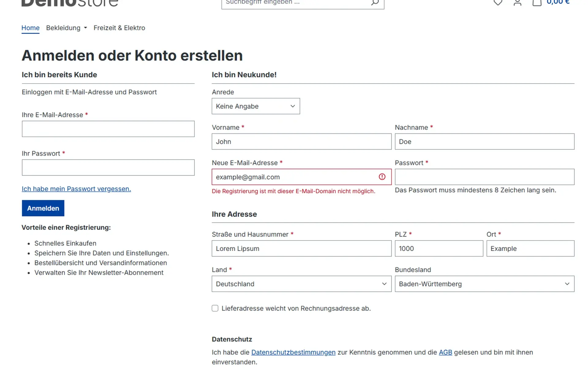Click the forgot password link
Viewport: 588px width, 370px height.
click(76, 189)
